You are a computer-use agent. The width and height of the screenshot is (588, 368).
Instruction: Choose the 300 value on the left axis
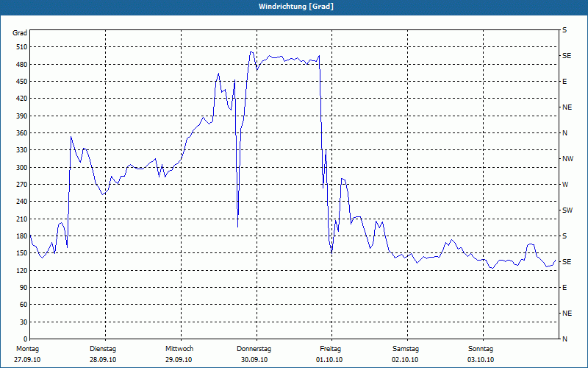coord(22,168)
